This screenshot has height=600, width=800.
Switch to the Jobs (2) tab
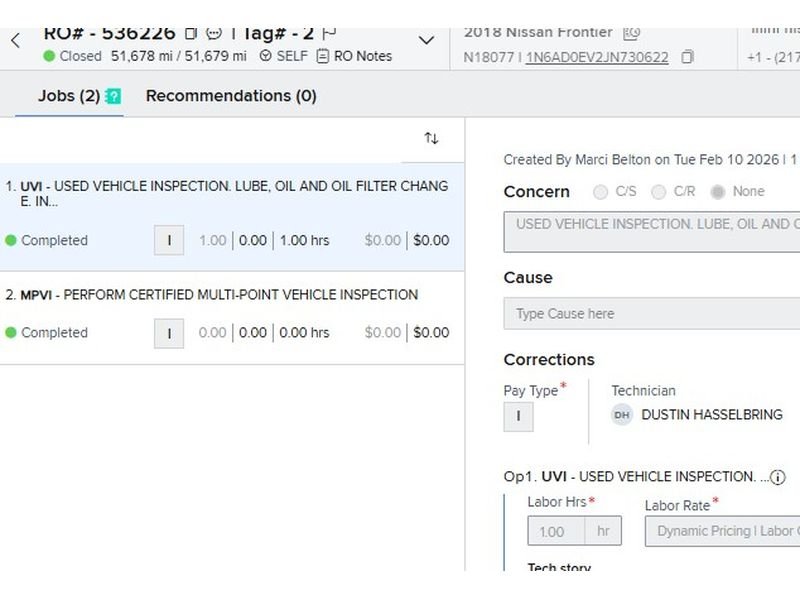(x=68, y=96)
